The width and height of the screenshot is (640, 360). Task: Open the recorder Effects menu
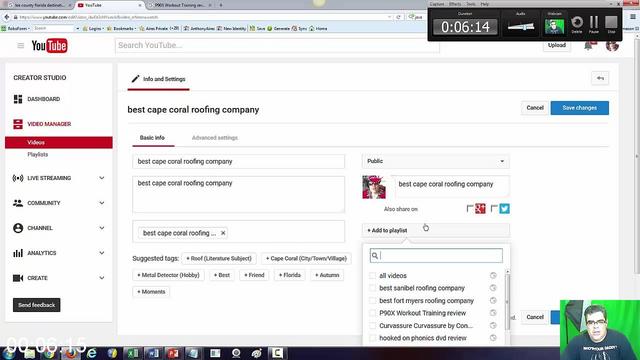click(455, 4)
